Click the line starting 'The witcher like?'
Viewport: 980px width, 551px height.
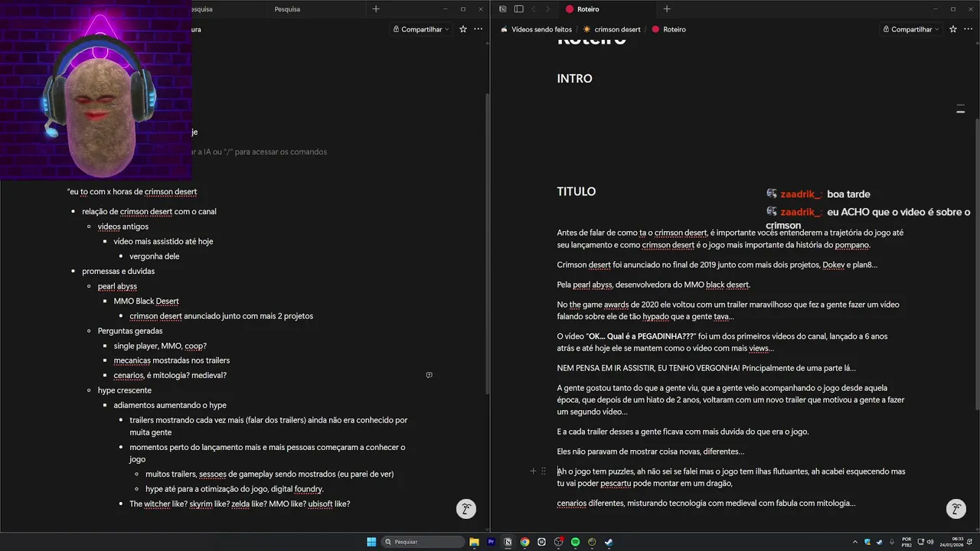(240, 504)
